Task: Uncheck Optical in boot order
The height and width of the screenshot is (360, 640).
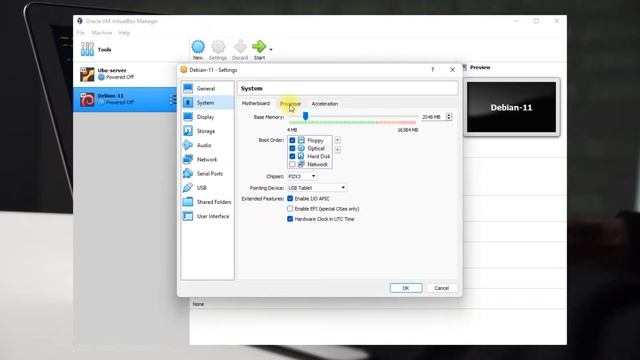Action: (292, 148)
